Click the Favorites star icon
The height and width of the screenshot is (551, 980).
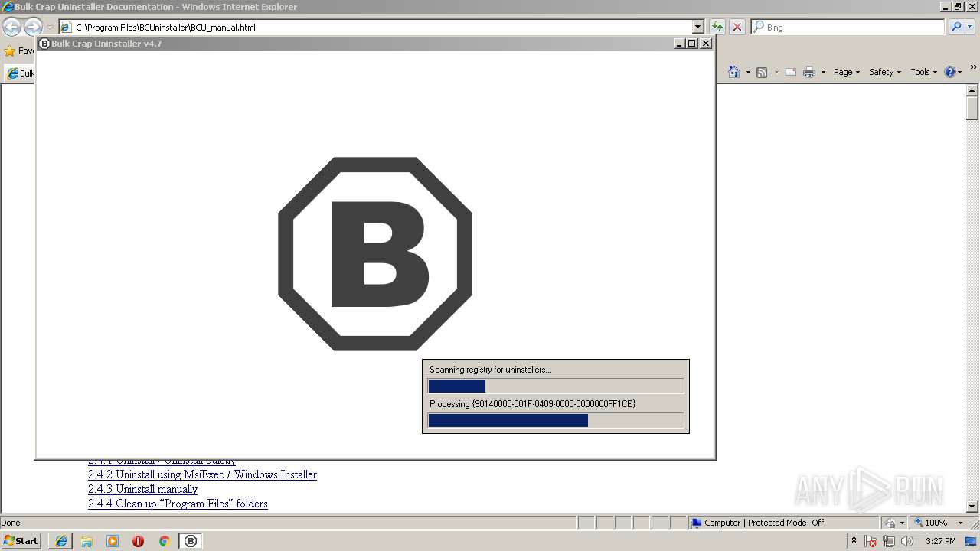pos(10,51)
